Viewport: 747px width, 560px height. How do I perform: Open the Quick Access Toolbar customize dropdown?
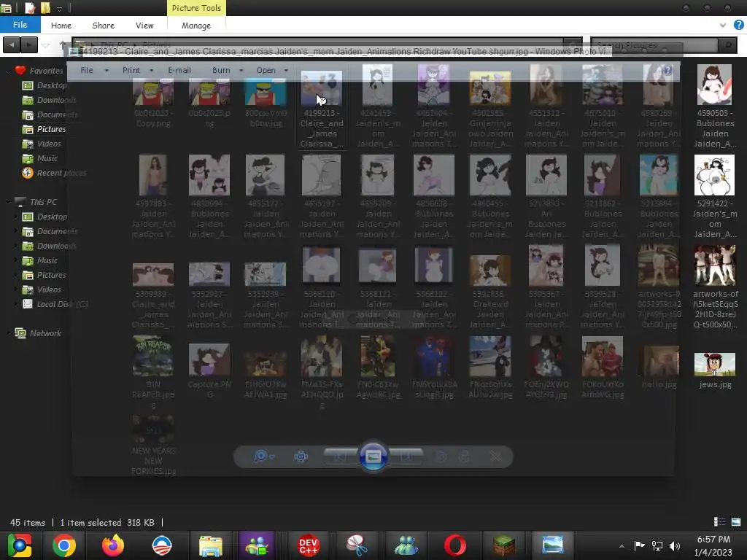(x=60, y=8)
